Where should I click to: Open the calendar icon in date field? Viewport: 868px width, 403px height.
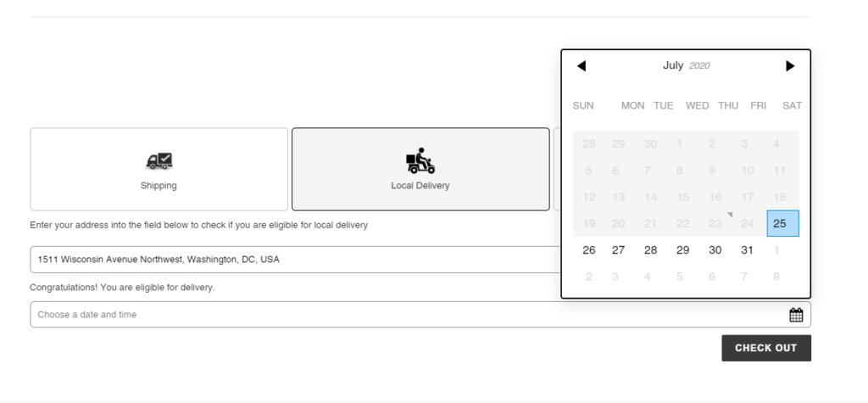click(796, 315)
